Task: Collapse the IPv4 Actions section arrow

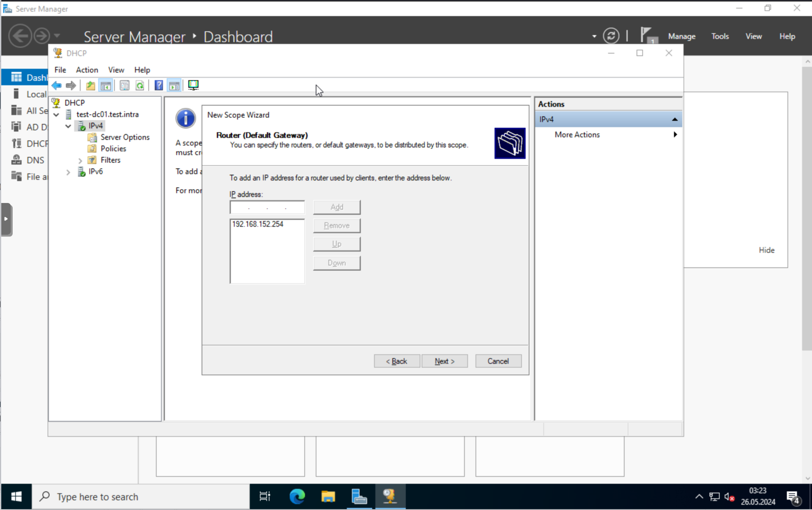Action: tap(675, 119)
